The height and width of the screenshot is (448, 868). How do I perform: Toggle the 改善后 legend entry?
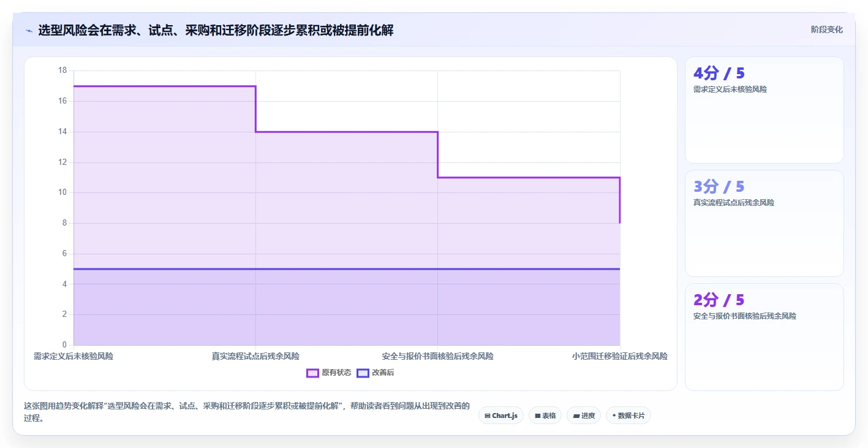pyautogui.click(x=375, y=373)
